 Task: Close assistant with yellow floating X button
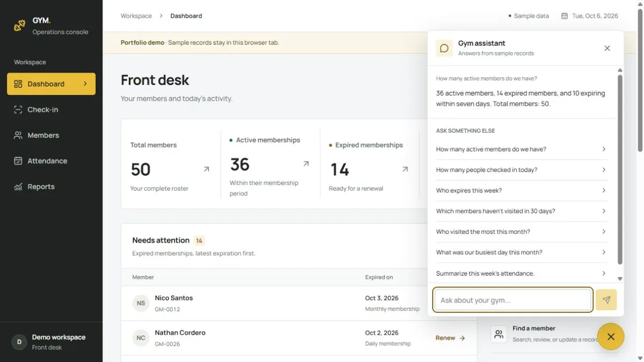pyautogui.click(x=611, y=337)
